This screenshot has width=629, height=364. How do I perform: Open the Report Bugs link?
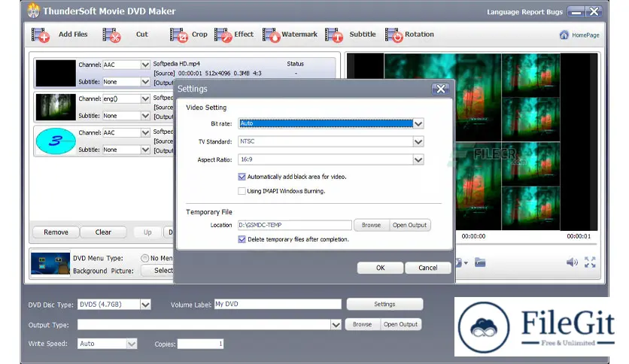[x=542, y=12]
